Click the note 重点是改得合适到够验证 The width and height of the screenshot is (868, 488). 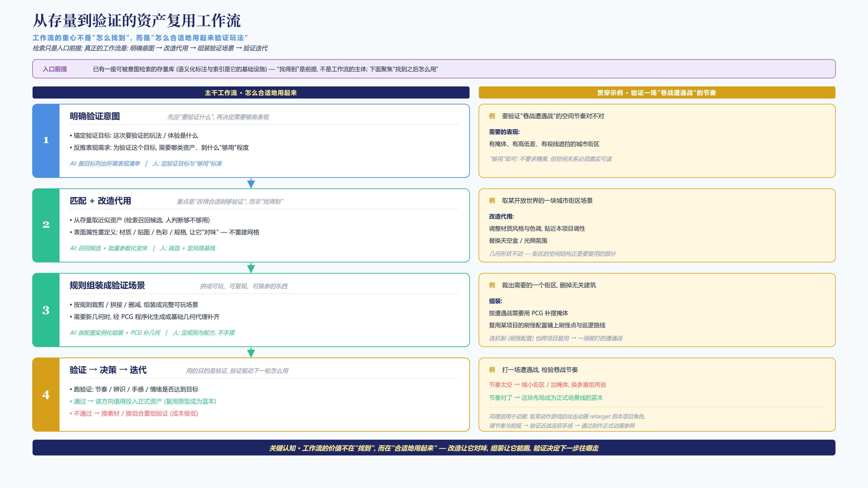tap(230, 201)
